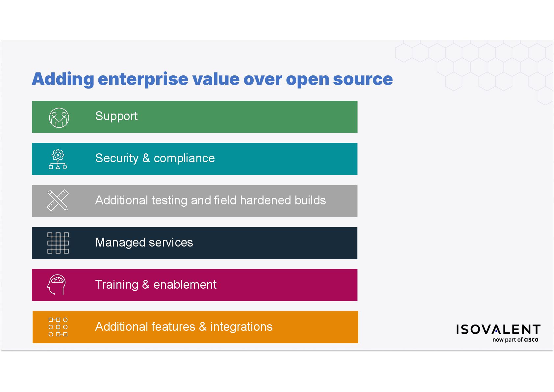Select Additional testing and field hardened builds text

[x=211, y=200]
